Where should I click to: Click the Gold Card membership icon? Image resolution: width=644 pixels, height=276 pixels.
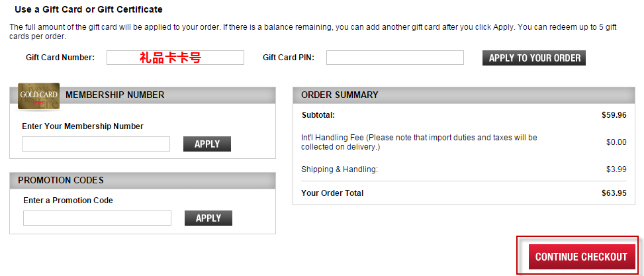pyautogui.click(x=39, y=97)
